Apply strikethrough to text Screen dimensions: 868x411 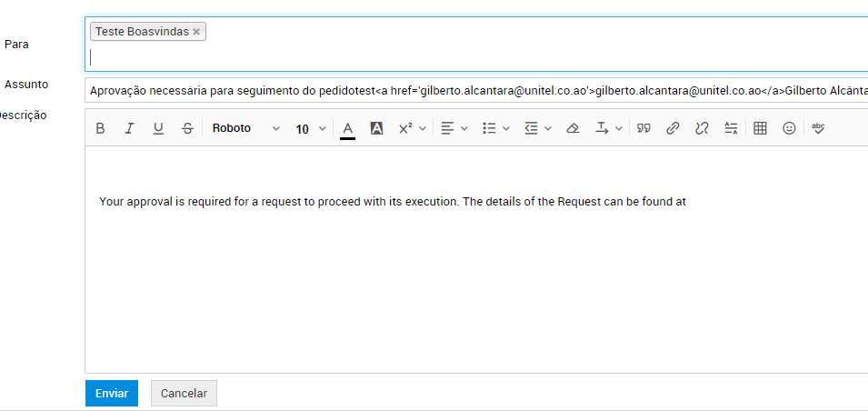pos(187,128)
